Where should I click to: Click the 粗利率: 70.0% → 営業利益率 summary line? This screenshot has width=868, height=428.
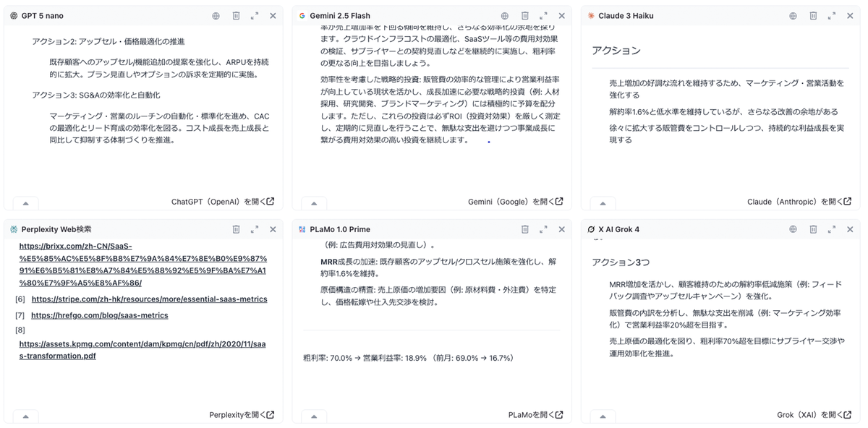[409, 358]
